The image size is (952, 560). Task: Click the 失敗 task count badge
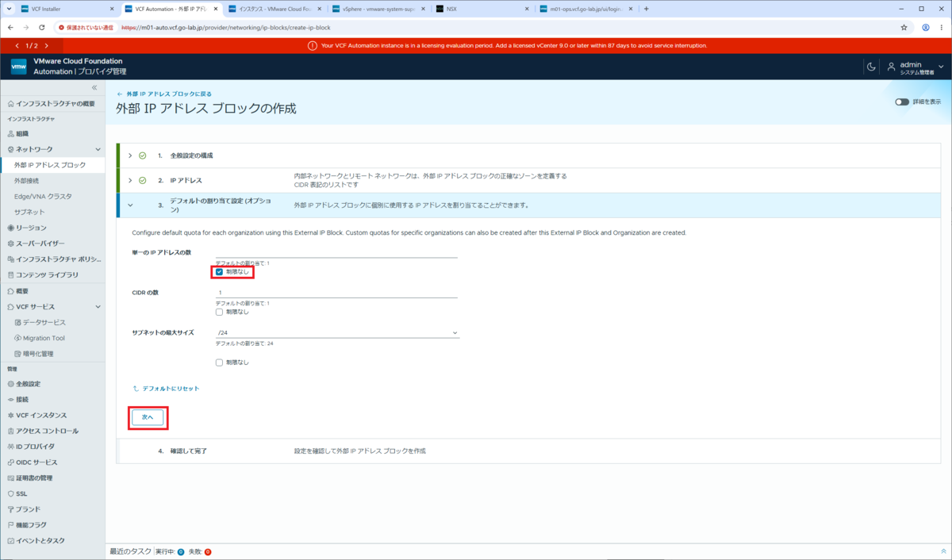208,551
